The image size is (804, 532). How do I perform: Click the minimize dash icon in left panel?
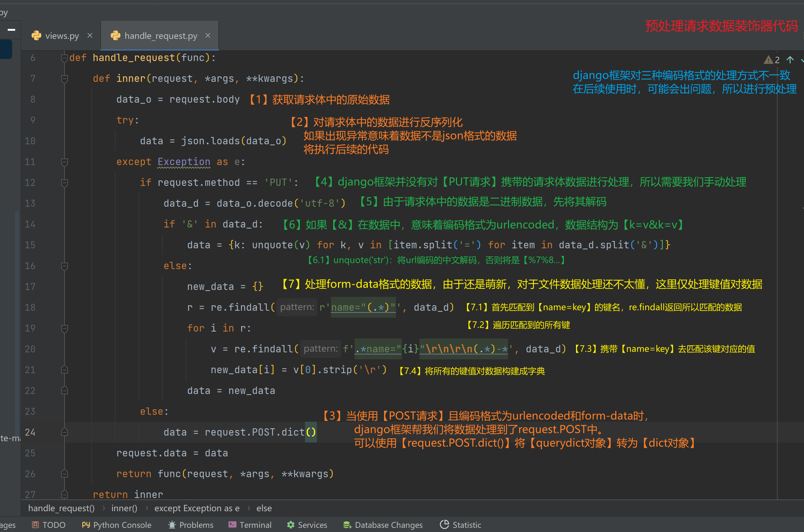coord(11,30)
